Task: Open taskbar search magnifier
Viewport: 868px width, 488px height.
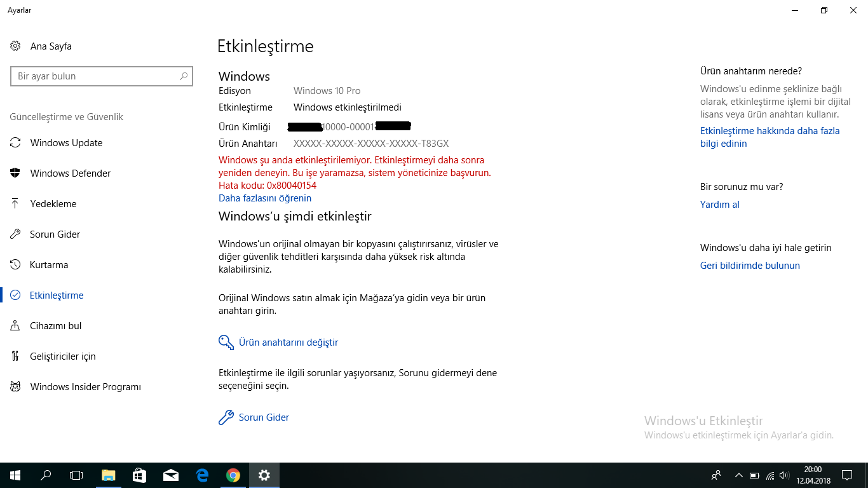Action: 46,475
